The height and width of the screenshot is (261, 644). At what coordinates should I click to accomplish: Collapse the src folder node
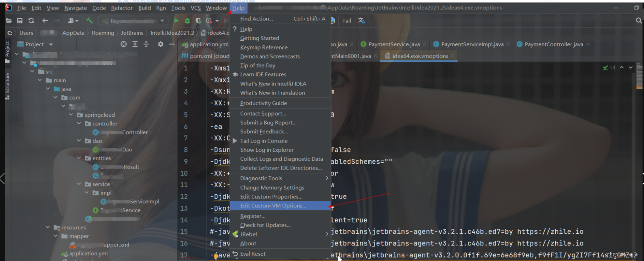point(32,72)
